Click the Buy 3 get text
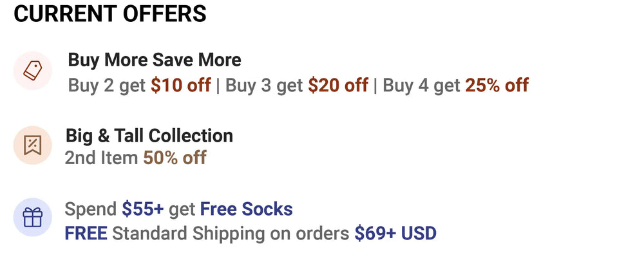644x262 pixels. point(264,85)
